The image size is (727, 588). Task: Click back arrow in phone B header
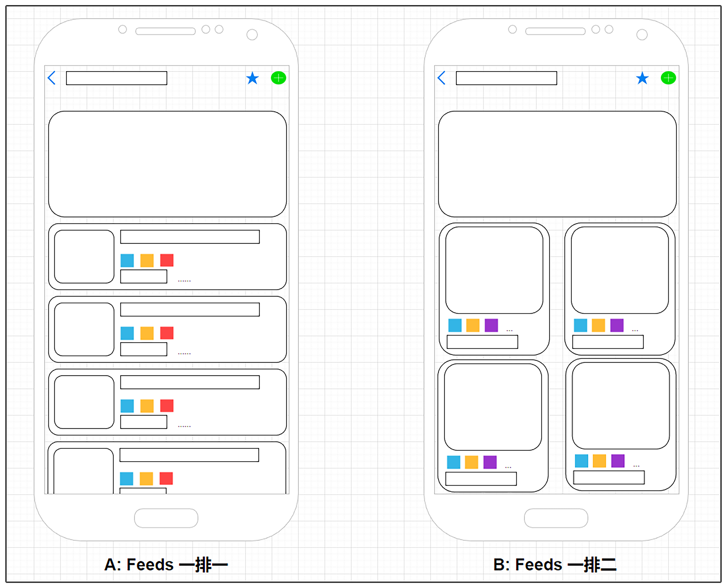pos(441,78)
